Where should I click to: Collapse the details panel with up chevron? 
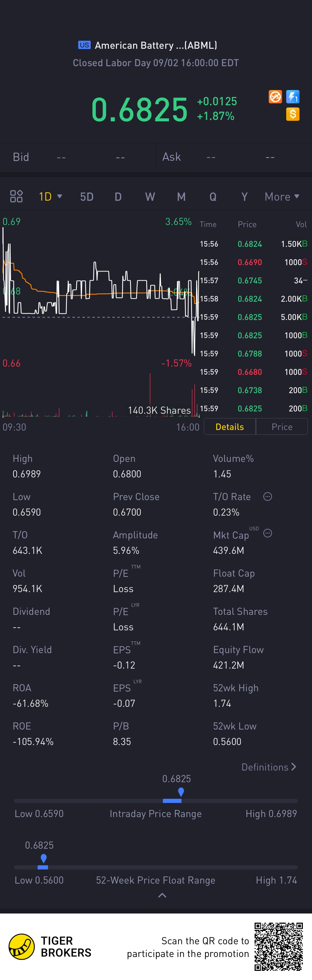[x=162, y=895]
